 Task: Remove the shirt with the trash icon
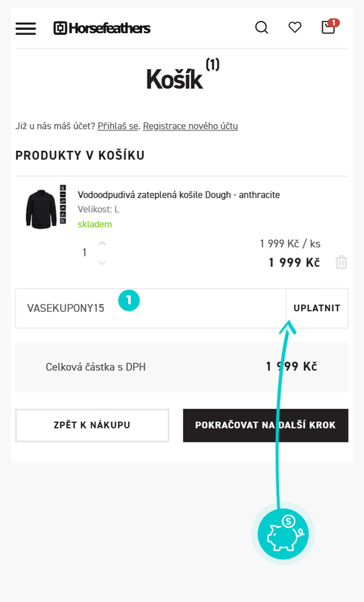(341, 262)
